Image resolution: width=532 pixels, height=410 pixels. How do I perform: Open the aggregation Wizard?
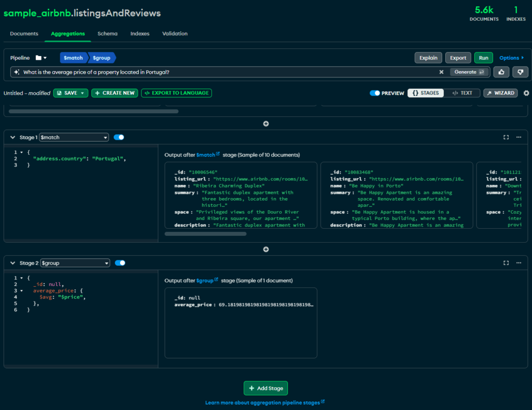(x=500, y=93)
